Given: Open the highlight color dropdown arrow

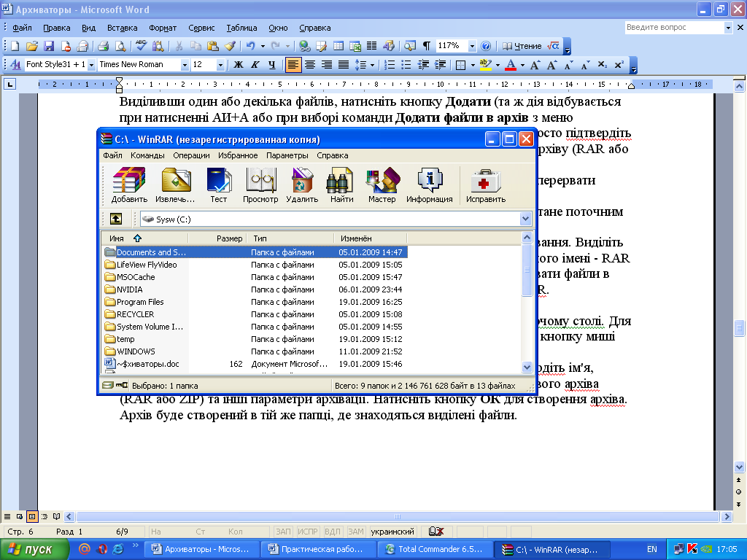Looking at the screenshot, I should point(498,65).
